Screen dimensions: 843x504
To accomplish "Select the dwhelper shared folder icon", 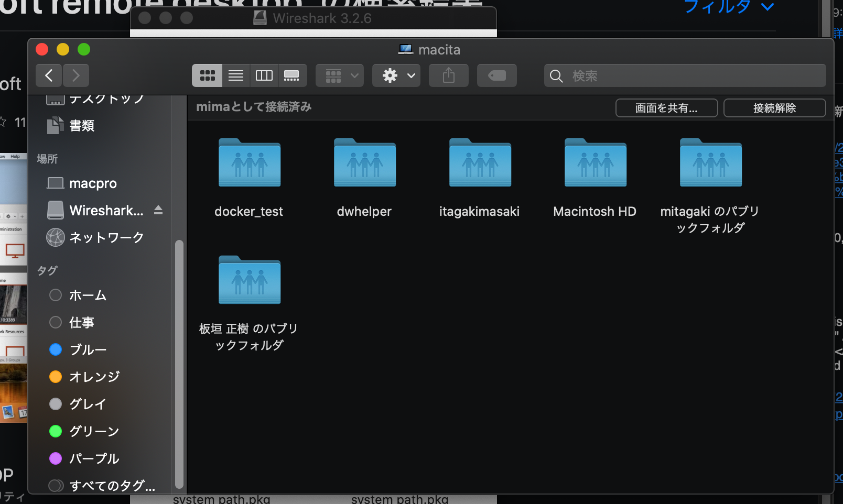I will [365, 162].
